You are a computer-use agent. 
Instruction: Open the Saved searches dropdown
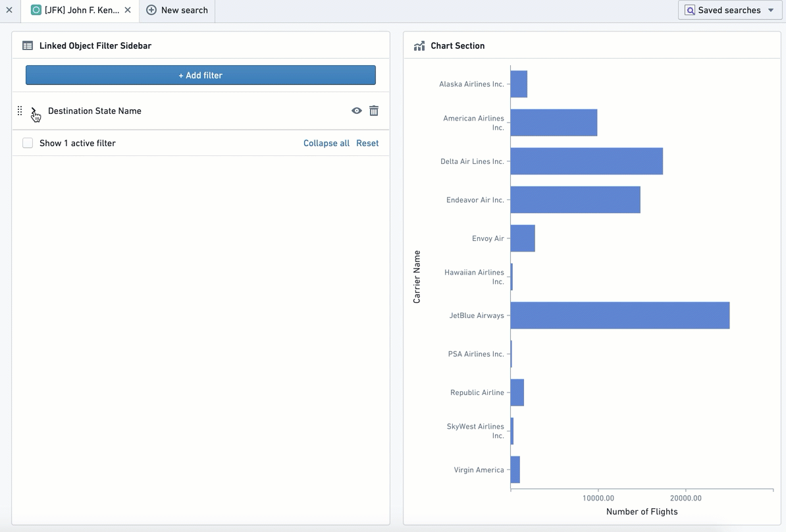(730, 10)
